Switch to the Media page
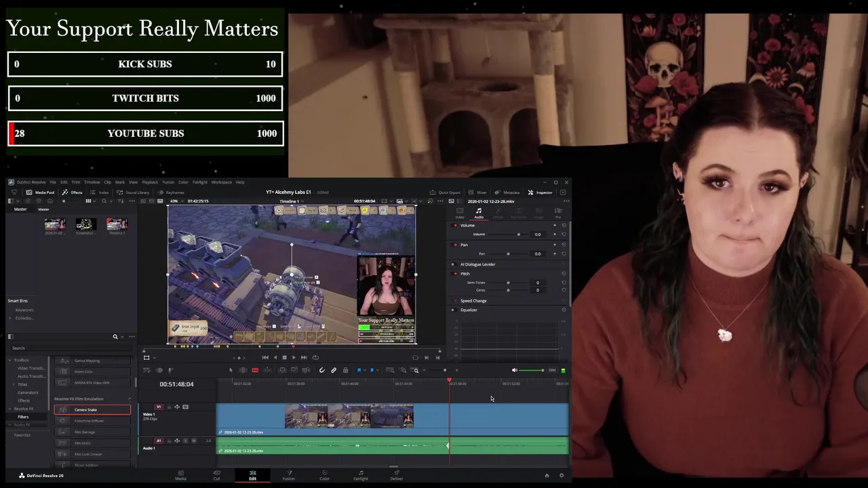This screenshot has height=488, width=868. pyautogui.click(x=180, y=474)
